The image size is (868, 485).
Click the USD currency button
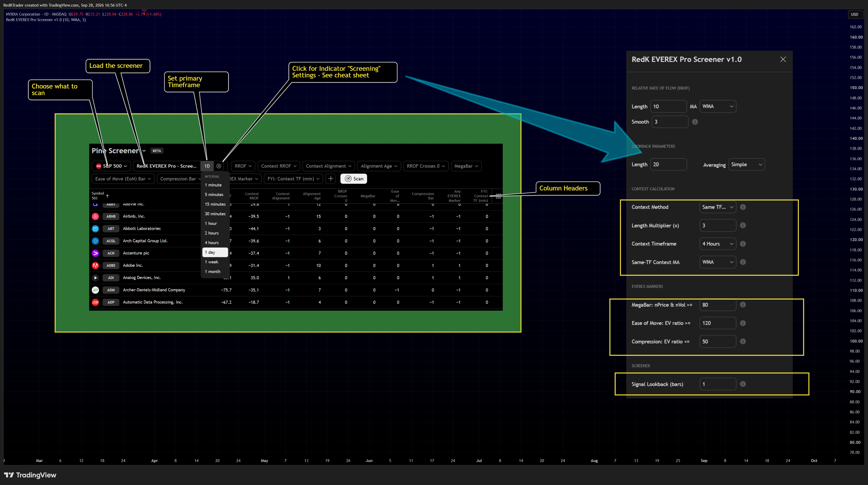(x=854, y=15)
